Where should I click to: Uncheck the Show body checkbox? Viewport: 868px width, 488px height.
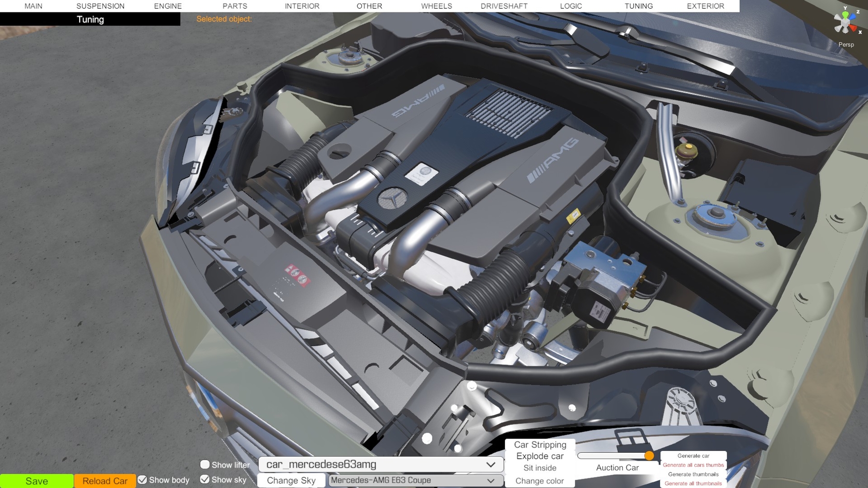142,480
